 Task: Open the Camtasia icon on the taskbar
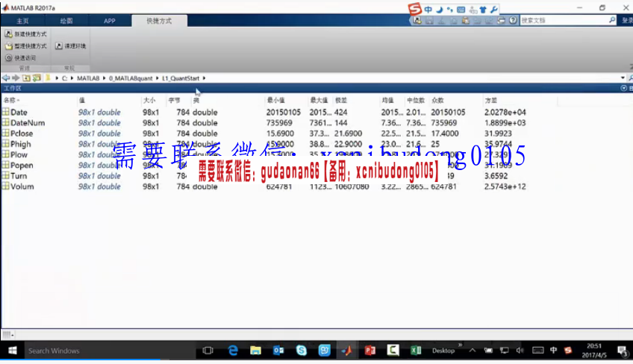tap(393, 351)
